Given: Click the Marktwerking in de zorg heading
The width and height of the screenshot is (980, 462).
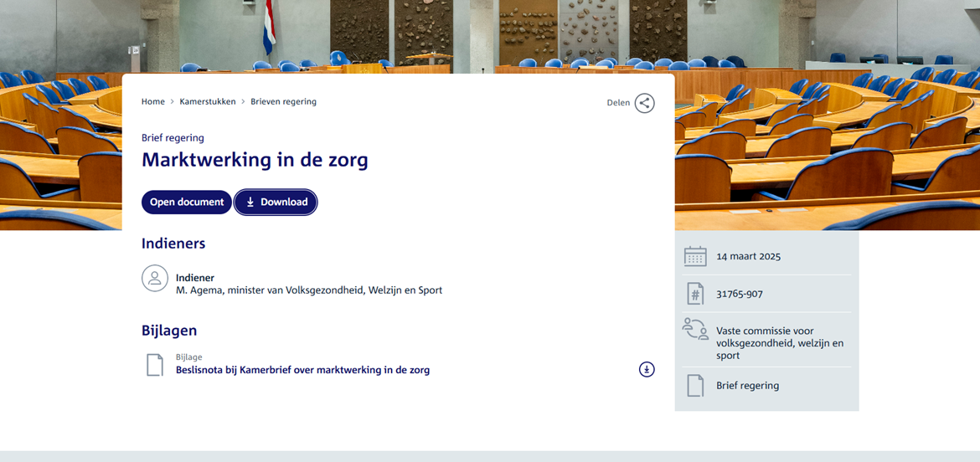Looking at the screenshot, I should [x=255, y=160].
